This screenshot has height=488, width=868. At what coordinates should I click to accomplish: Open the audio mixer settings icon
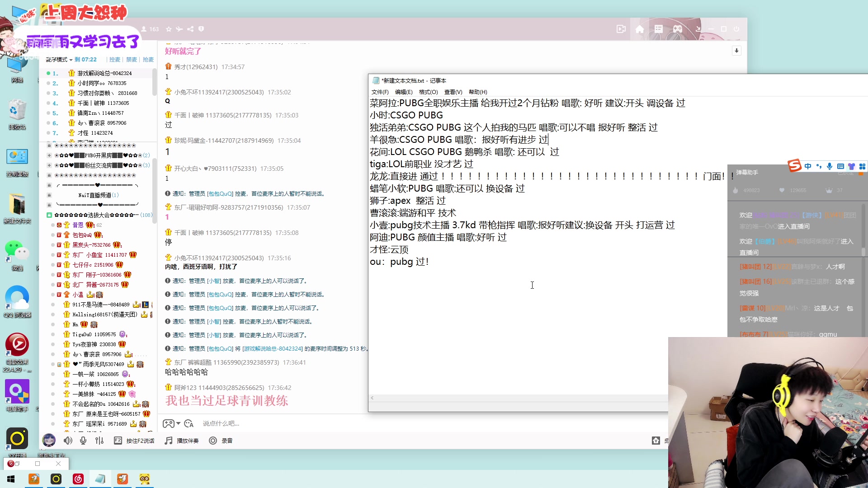point(99,441)
